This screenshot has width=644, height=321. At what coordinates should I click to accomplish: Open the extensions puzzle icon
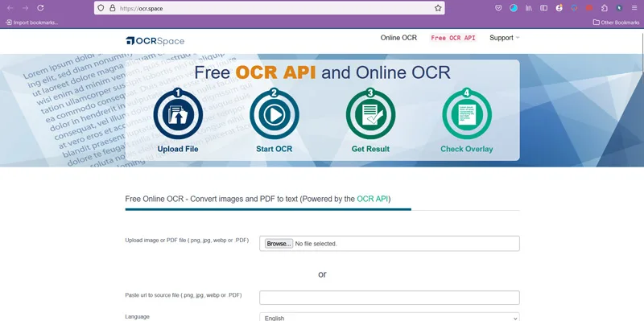[605, 8]
